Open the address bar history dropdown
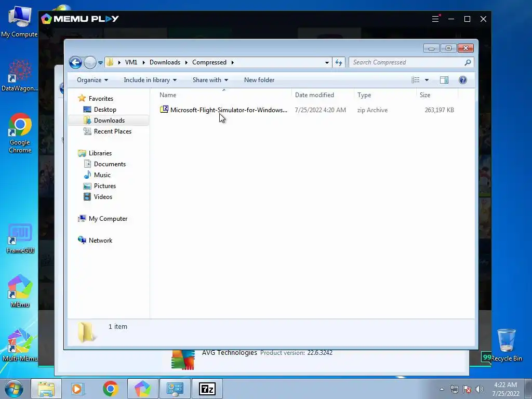 327,62
